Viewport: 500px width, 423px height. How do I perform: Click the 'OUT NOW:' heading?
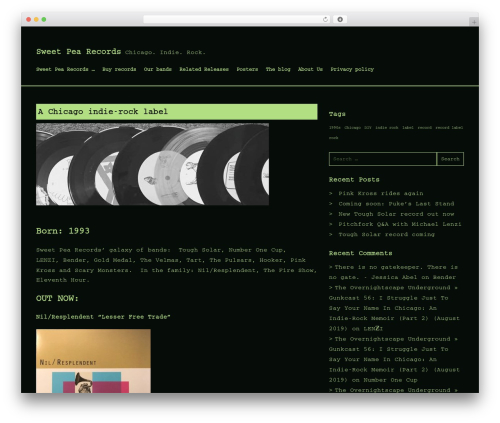tap(57, 298)
